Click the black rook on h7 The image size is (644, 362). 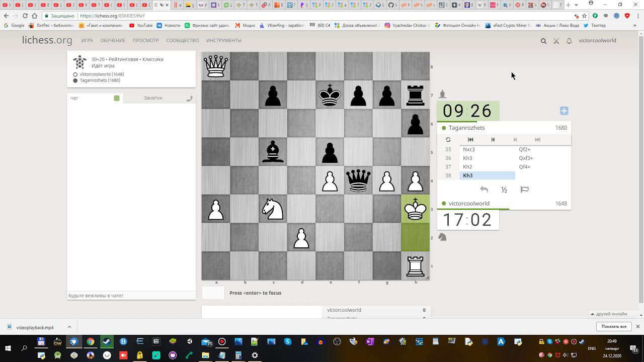click(415, 95)
